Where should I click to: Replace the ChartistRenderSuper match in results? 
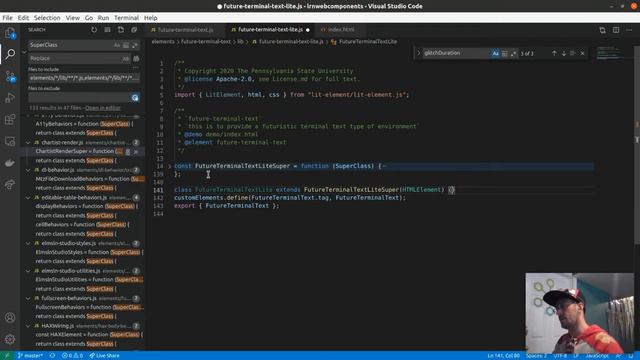[x=128, y=151]
